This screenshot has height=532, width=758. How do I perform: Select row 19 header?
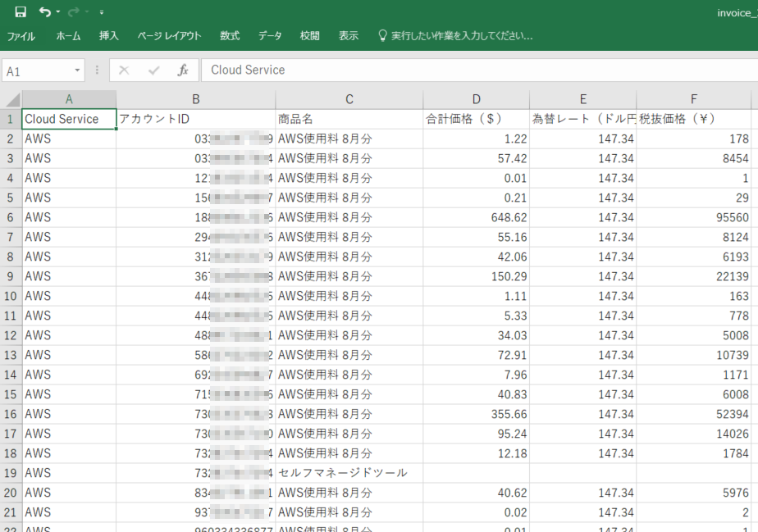click(x=11, y=473)
